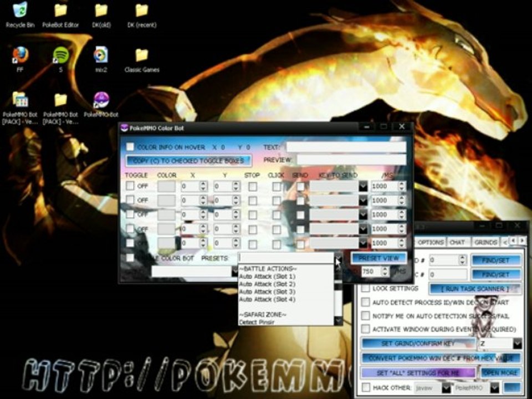Click the first row's color swatch

[166, 186]
